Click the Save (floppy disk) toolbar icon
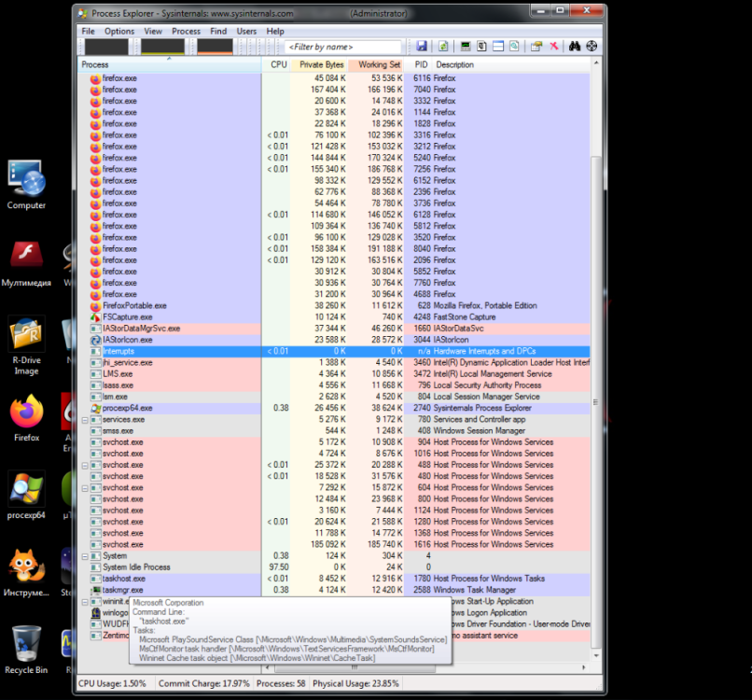 pos(422,46)
